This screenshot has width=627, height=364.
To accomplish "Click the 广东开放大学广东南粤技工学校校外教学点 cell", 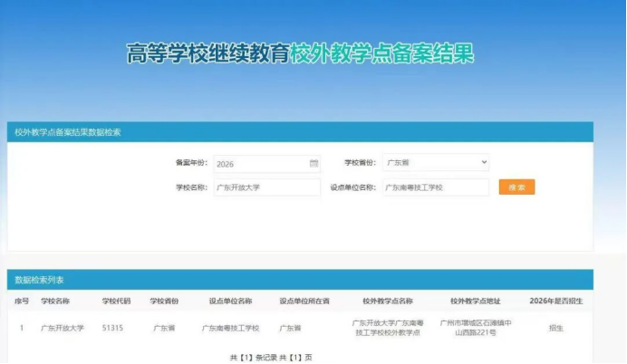I will tap(388, 328).
